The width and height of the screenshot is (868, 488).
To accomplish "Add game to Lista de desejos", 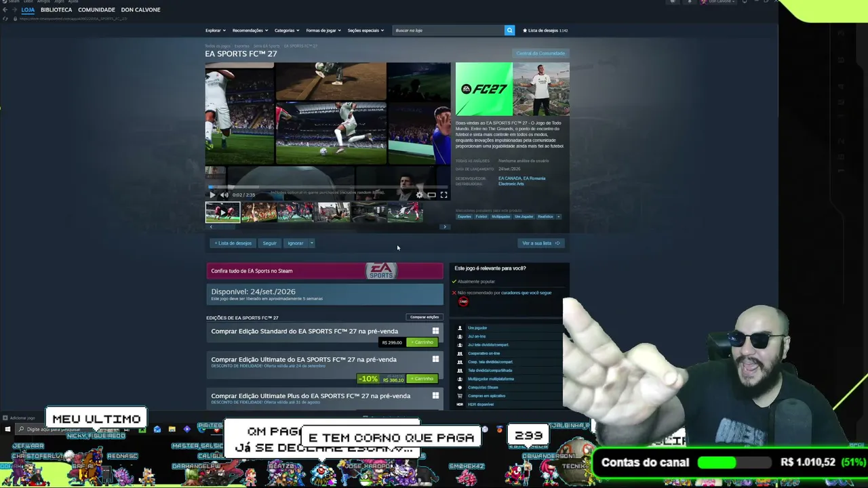I will 233,243.
